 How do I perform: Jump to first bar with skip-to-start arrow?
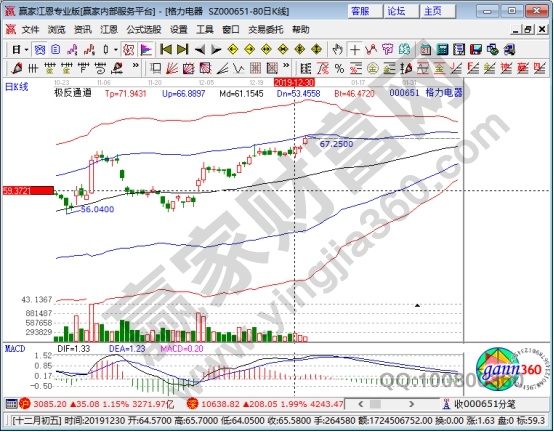point(166,50)
